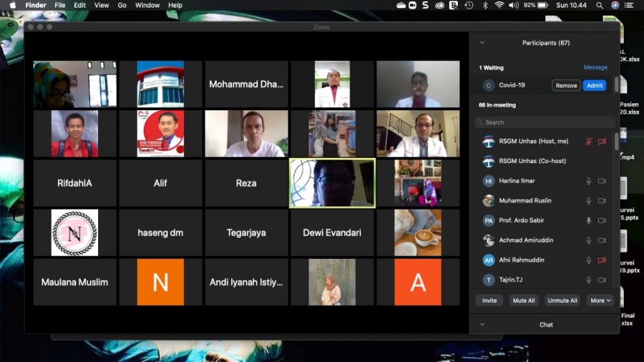Click the Wi-Fi status icon

(499, 5)
